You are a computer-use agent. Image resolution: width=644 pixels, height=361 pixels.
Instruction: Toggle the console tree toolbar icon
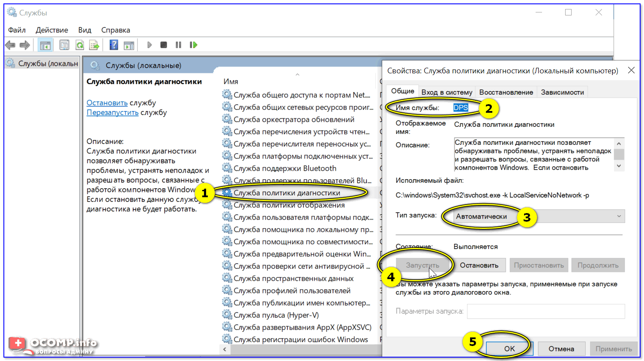(45, 45)
